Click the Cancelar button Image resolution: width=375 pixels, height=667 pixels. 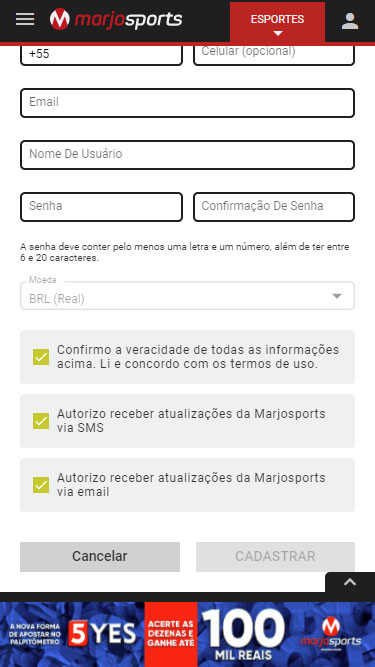pos(100,556)
